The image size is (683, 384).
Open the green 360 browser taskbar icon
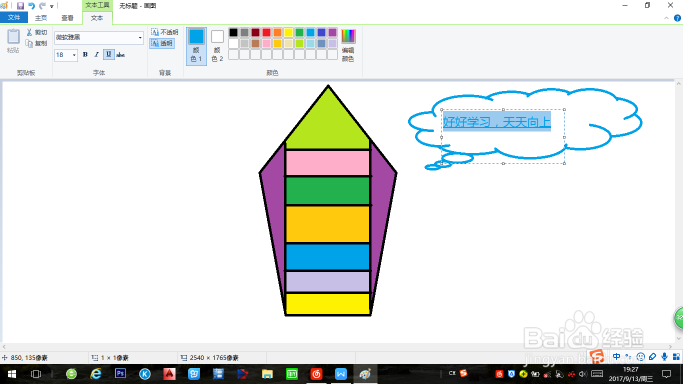71,374
